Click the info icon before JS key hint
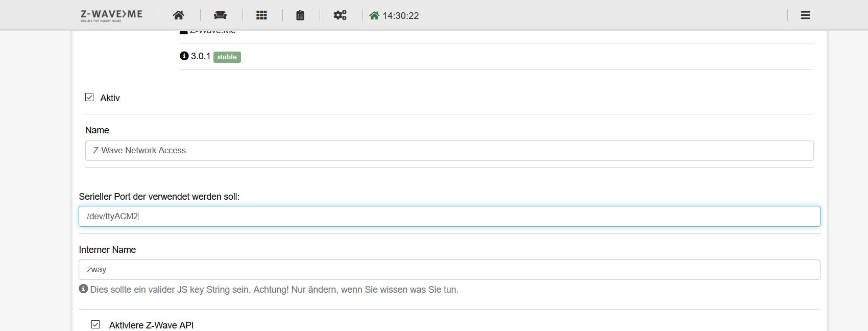 point(83,289)
